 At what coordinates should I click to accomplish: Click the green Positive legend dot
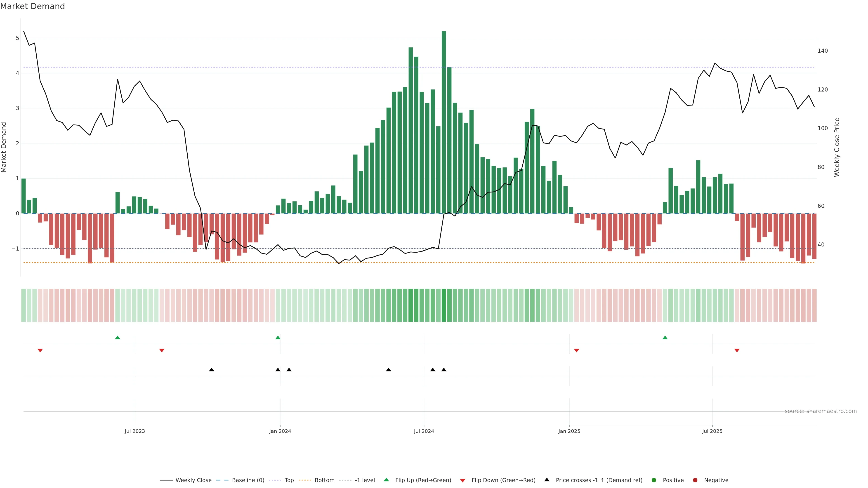[x=654, y=480]
